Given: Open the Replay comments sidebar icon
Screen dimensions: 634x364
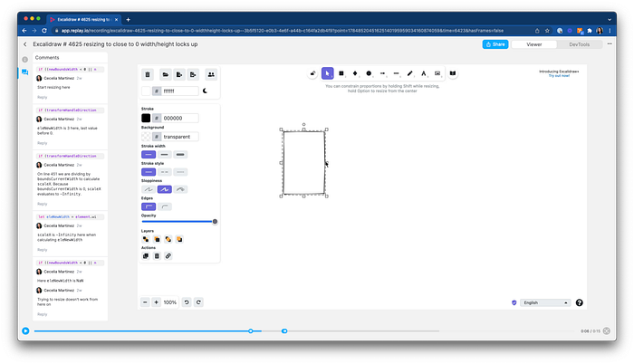Looking at the screenshot, I should (x=24, y=72).
